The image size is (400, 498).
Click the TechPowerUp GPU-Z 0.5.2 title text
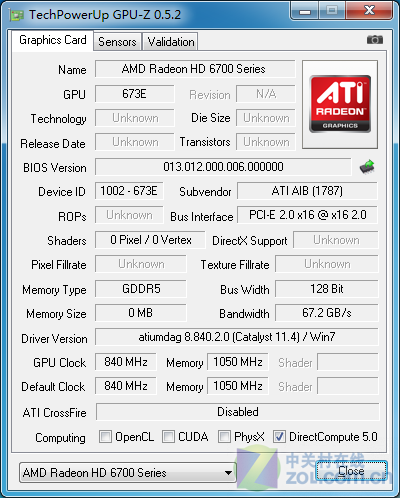[105, 15]
